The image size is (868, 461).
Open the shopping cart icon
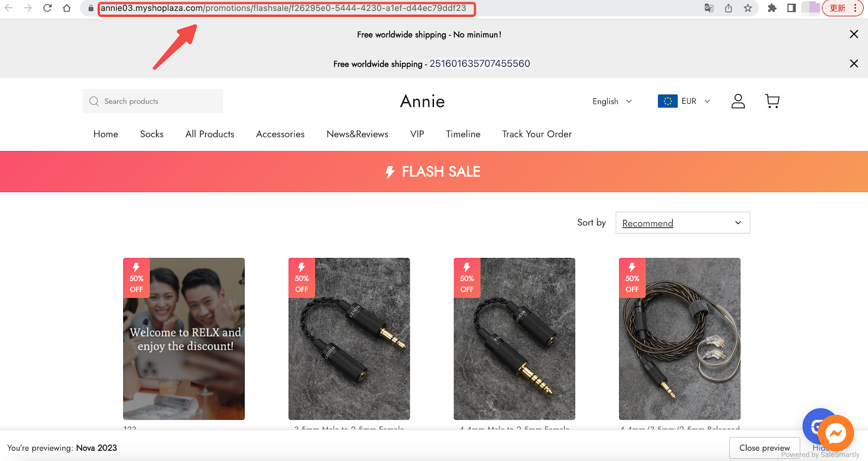772,101
